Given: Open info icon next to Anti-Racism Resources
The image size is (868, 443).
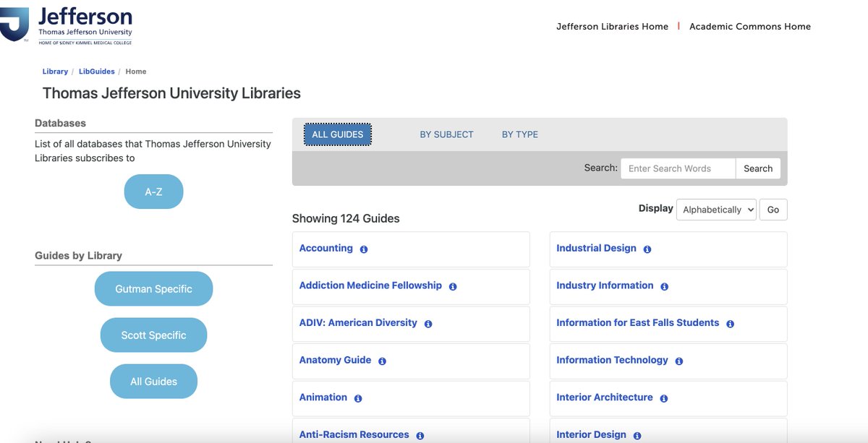Looking at the screenshot, I should [x=420, y=436].
